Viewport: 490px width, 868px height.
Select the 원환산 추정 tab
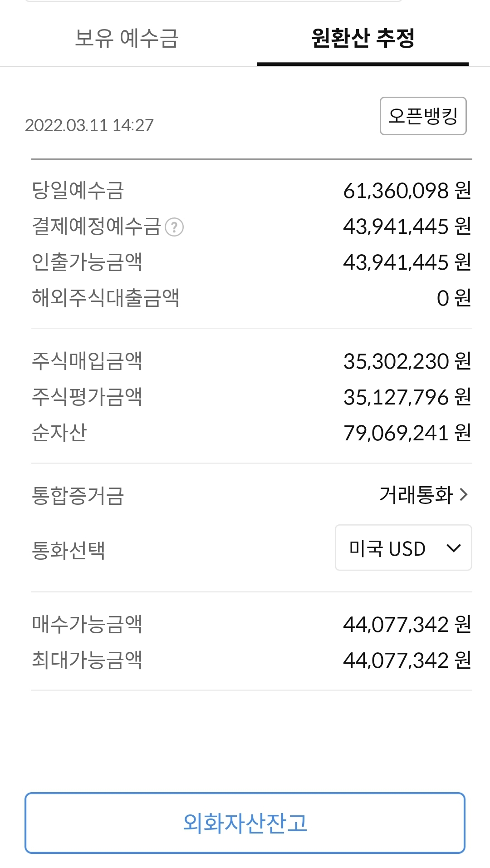(x=363, y=38)
